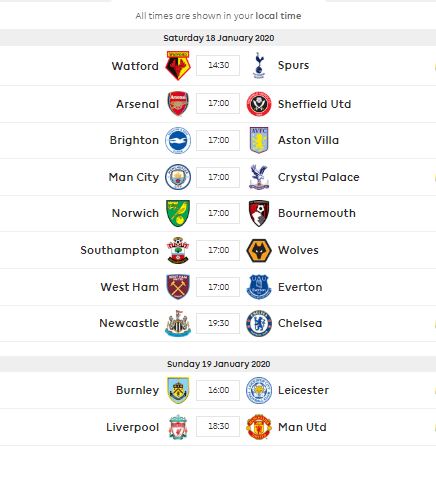Select the Everton team name

coord(300,287)
